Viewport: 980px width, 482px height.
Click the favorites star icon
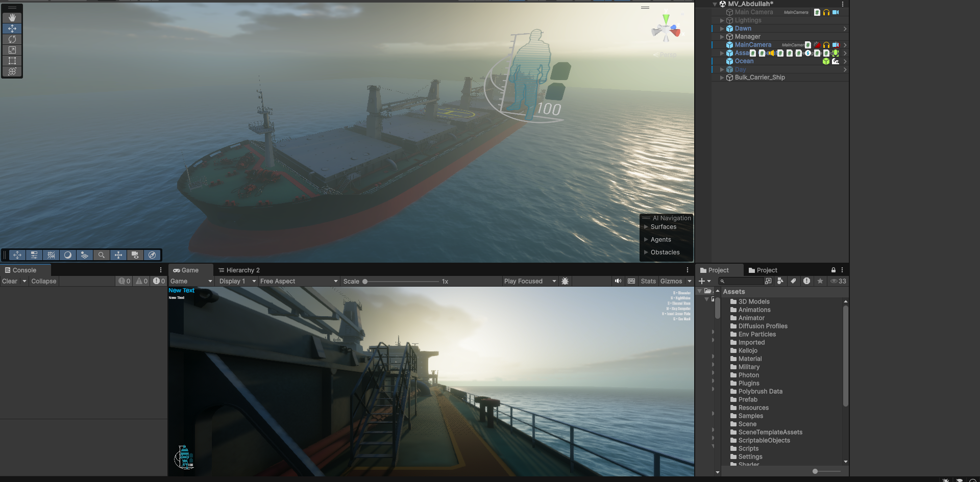pyautogui.click(x=820, y=281)
